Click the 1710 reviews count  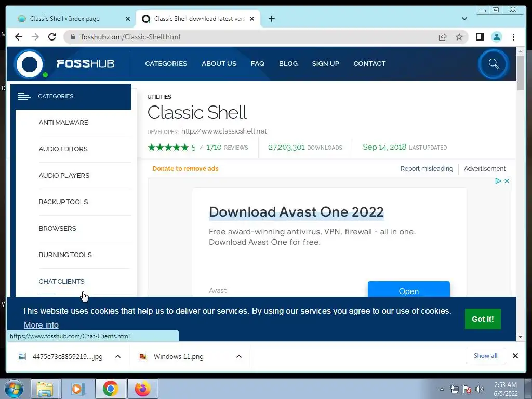click(x=214, y=147)
